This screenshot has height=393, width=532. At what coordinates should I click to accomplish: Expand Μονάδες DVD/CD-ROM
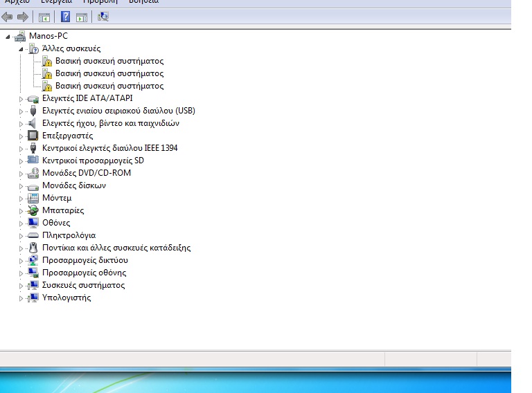tap(21, 174)
